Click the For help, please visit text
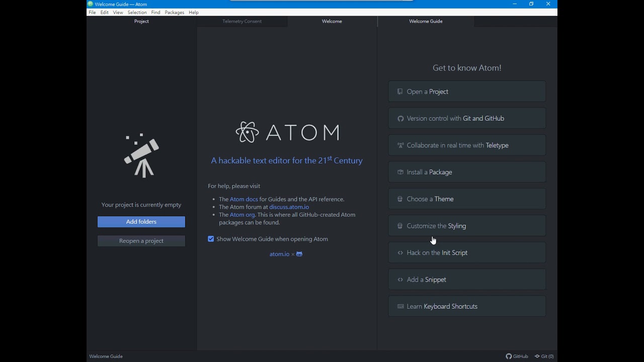This screenshot has width=644, height=362. click(234, 186)
